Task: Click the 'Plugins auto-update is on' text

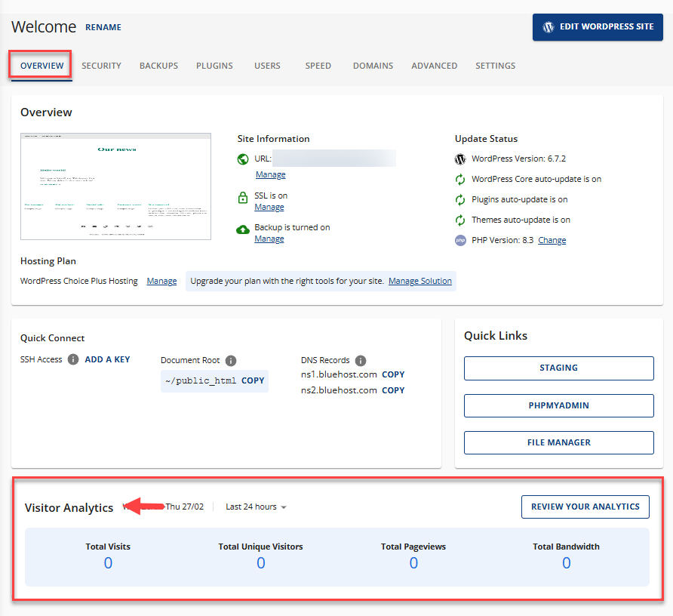Action: tap(520, 199)
